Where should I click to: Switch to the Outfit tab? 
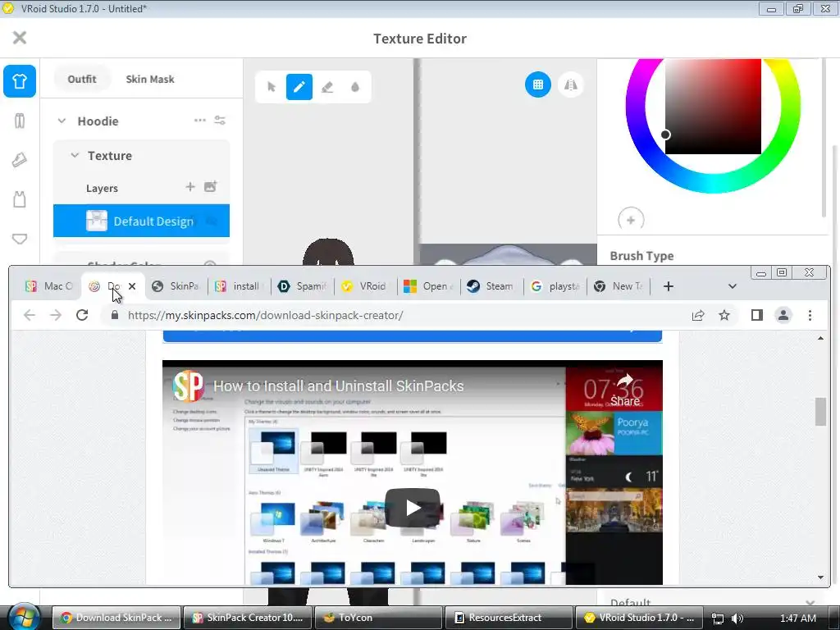pos(82,80)
